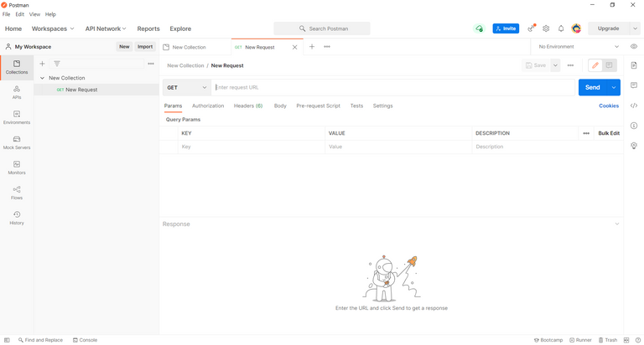This screenshot has width=644, height=345.
Task: Open the File menu
Action: coord(6,14)
